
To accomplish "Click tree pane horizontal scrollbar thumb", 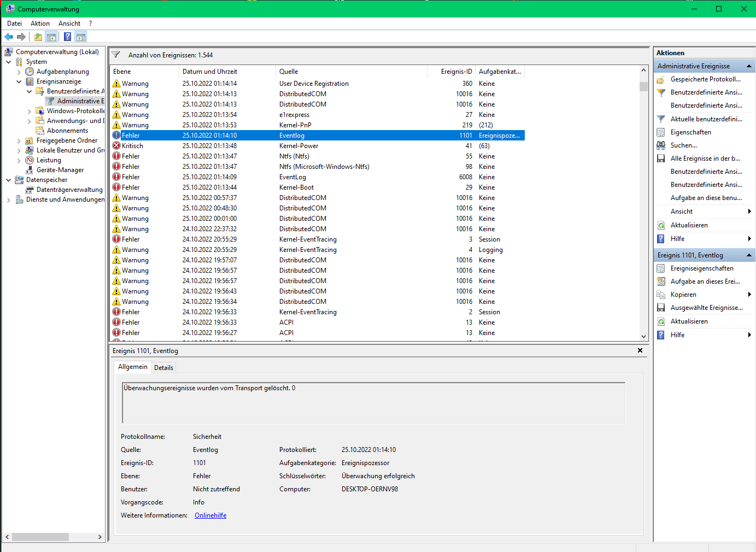I will point(40,537).
